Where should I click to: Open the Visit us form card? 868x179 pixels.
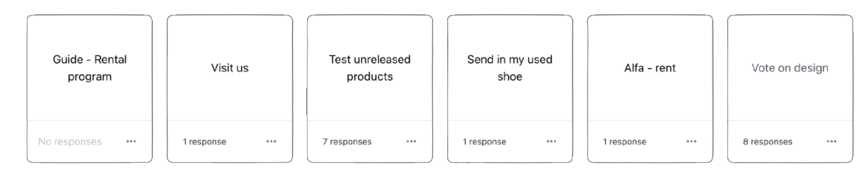pyautogui.click(x=230, y=68)
